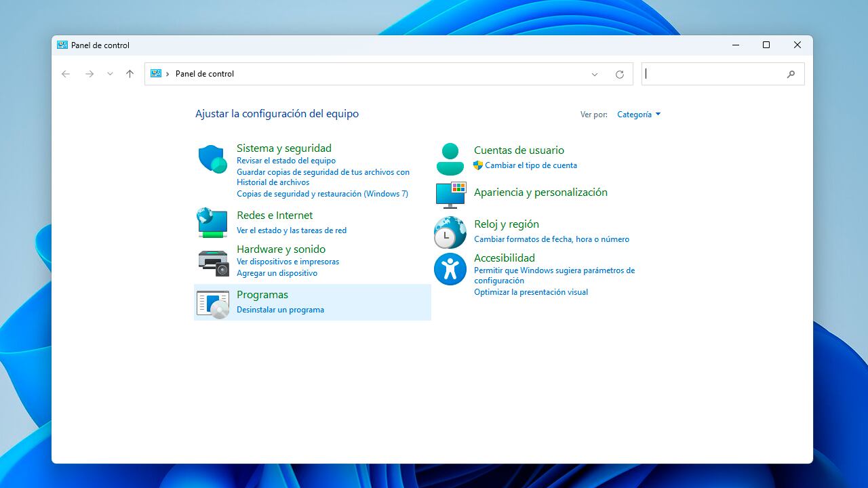Click the Reloj y región clock icon
868x488 pixels.
pyautogui.click(x=450, y=233)
